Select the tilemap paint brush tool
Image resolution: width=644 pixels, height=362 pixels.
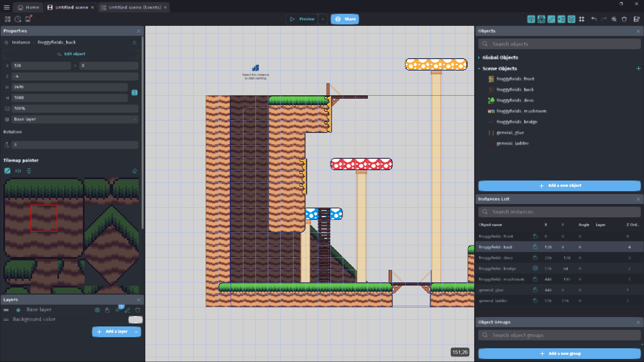coord(7,171)
